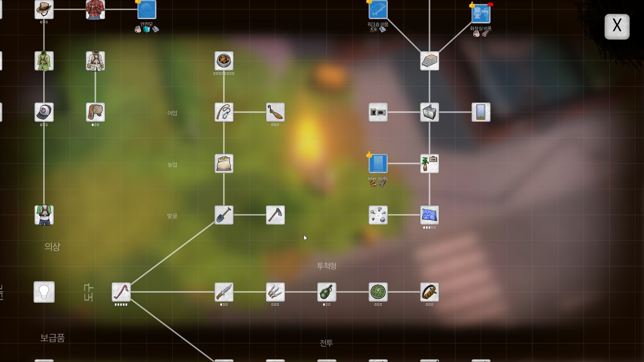Select the brown fur pants node

(x=95, y=112)
